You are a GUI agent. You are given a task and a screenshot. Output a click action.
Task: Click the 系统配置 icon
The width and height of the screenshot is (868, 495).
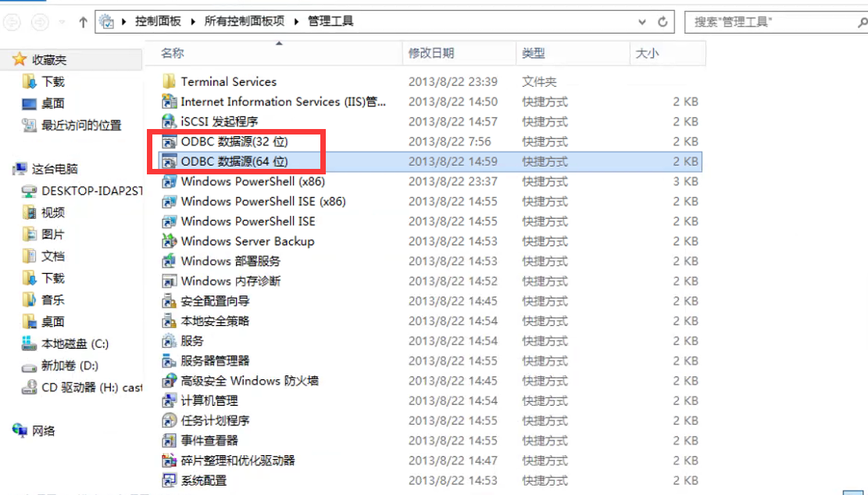pos(169,481)
